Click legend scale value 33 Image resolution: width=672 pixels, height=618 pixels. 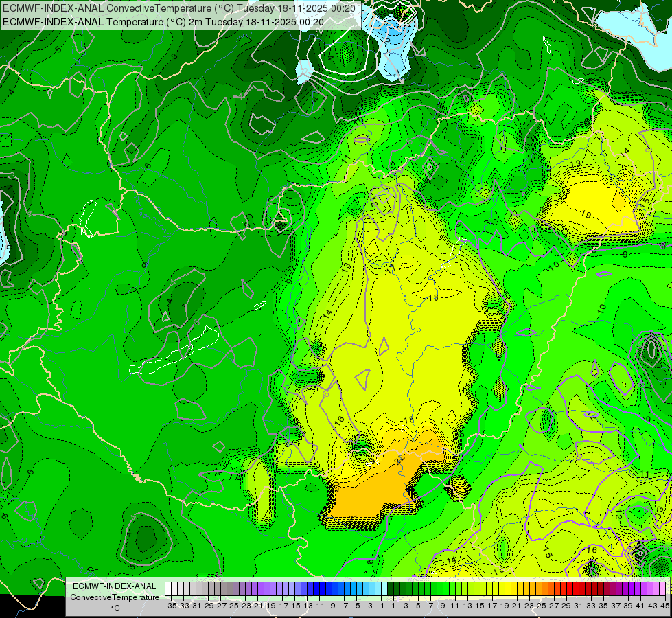[591, 606]
